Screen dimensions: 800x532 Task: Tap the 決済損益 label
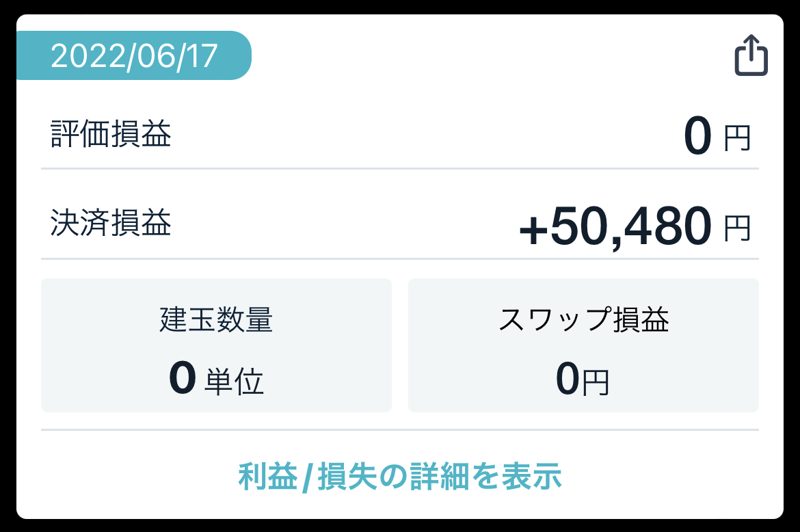tap(111, 223)
